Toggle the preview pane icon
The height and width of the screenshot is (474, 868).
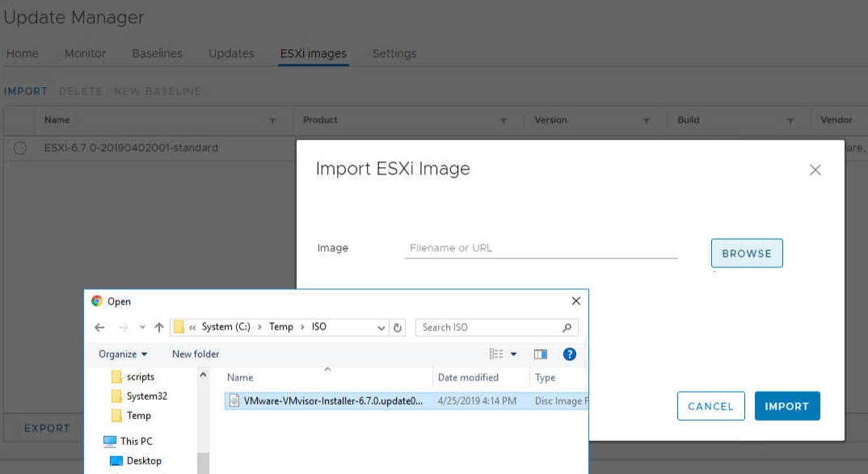click(x=541, y=354)
